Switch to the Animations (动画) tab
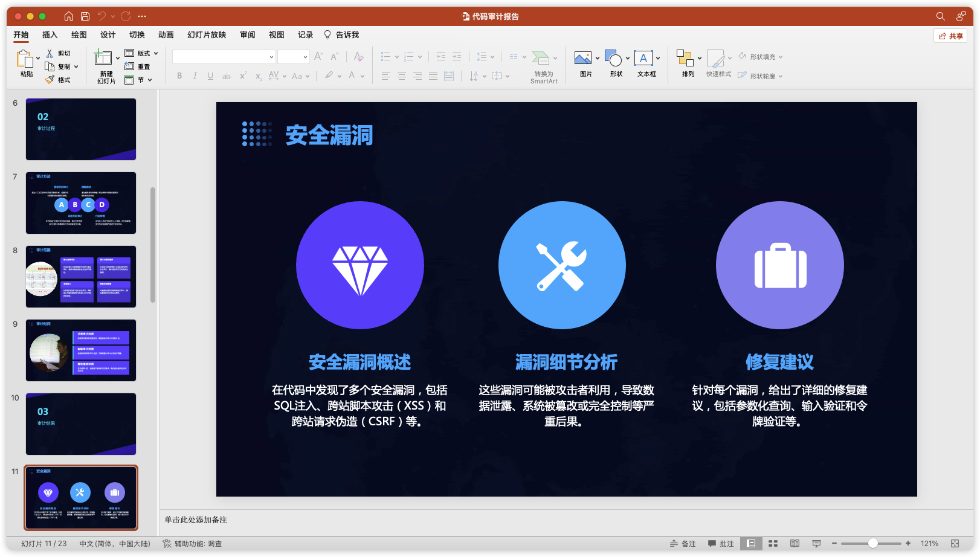The width and height of the screenshot is (980, 557). (166, 35)
